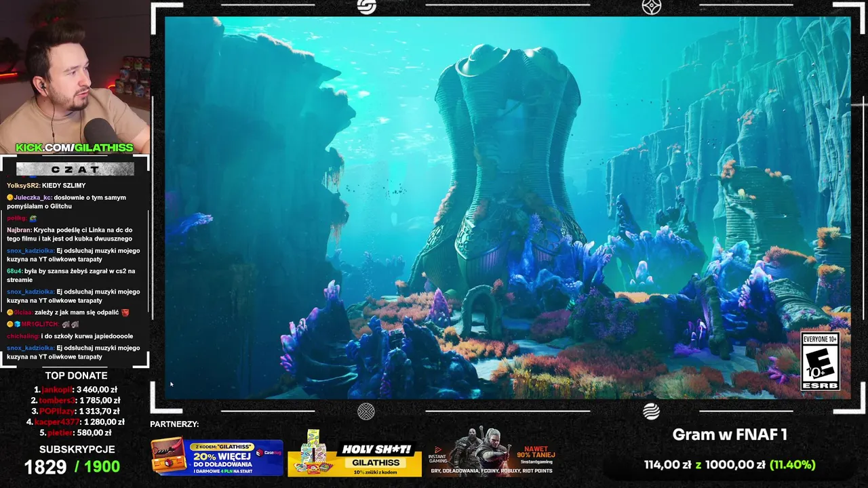Click 68u4's message about cs2
Viewport: 868px width, 488px height.
[71, 275]
